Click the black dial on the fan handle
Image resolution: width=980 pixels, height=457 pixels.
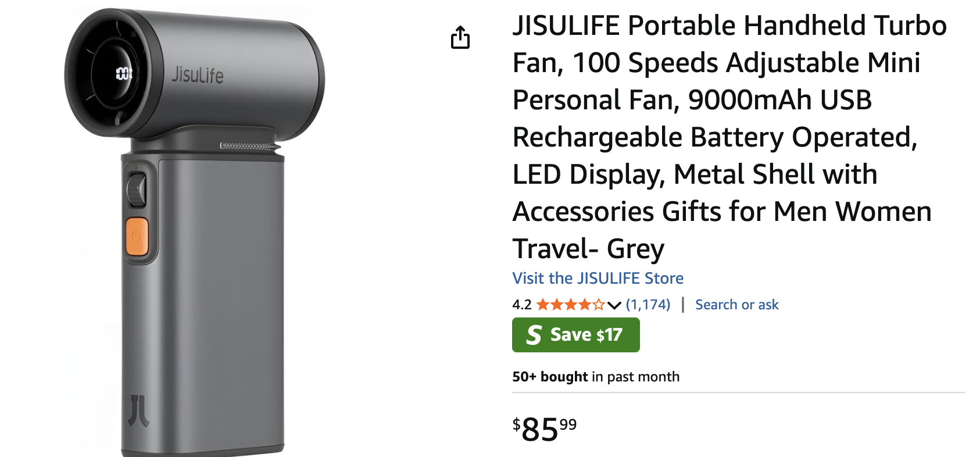click(137, 190)
